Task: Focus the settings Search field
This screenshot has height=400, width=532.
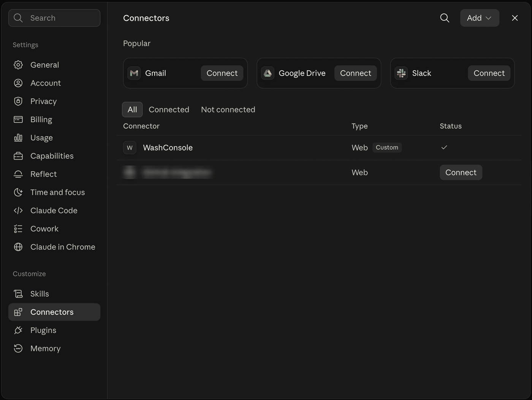Action: pos(54,18)
